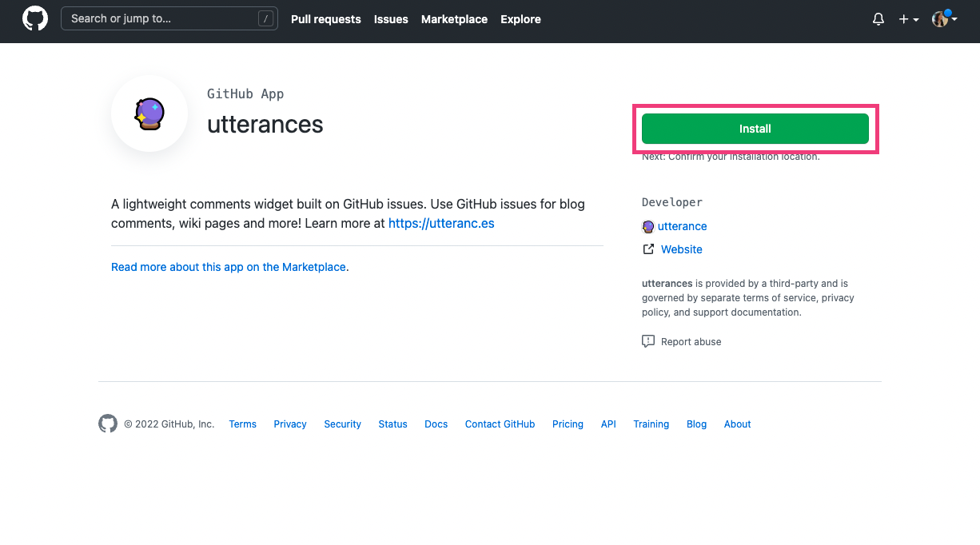Open Status in footer
This screenshot has height=545, width=980.
tap(392, 424)
